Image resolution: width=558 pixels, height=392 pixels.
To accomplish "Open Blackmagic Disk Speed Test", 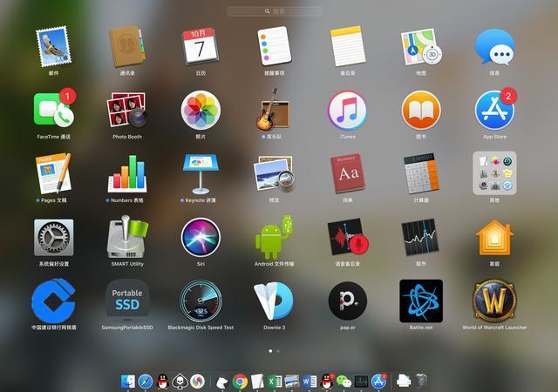I will 201,301.
